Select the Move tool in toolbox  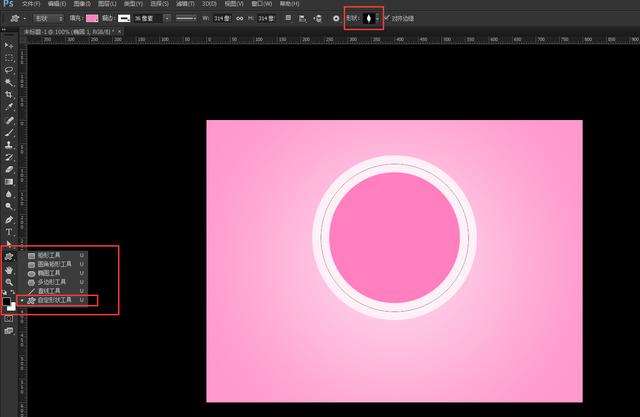(x=9, y=45)
